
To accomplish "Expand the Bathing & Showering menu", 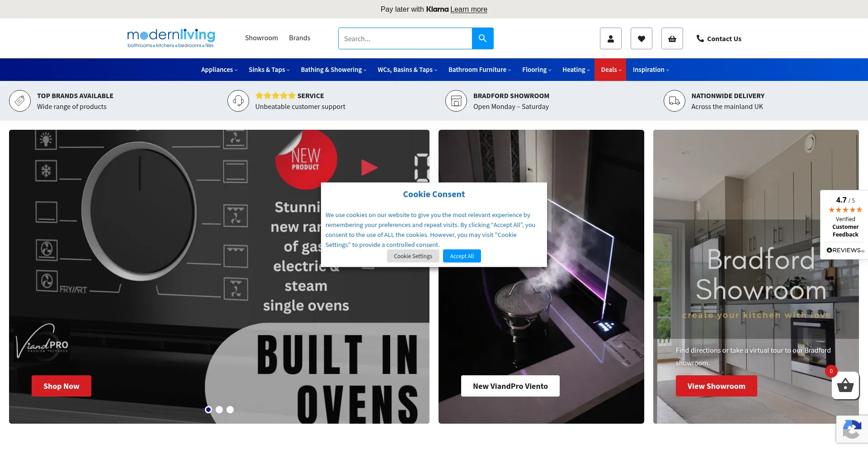I will coord(334,70).
